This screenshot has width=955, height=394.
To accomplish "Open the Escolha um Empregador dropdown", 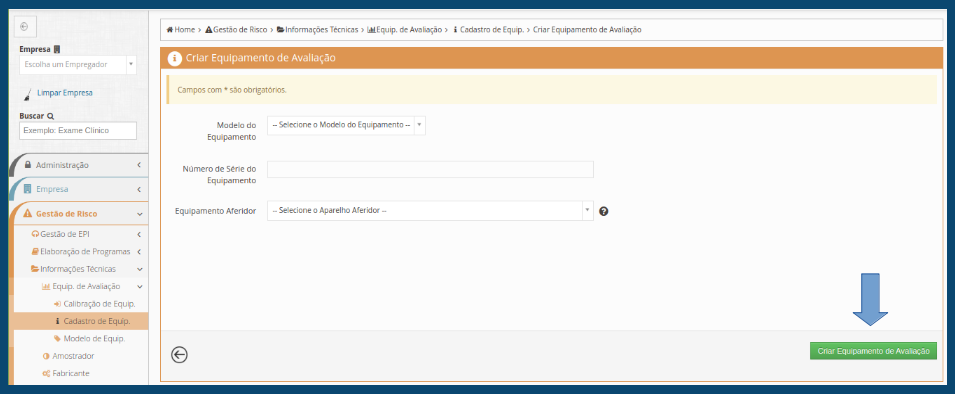I will 78,64.
